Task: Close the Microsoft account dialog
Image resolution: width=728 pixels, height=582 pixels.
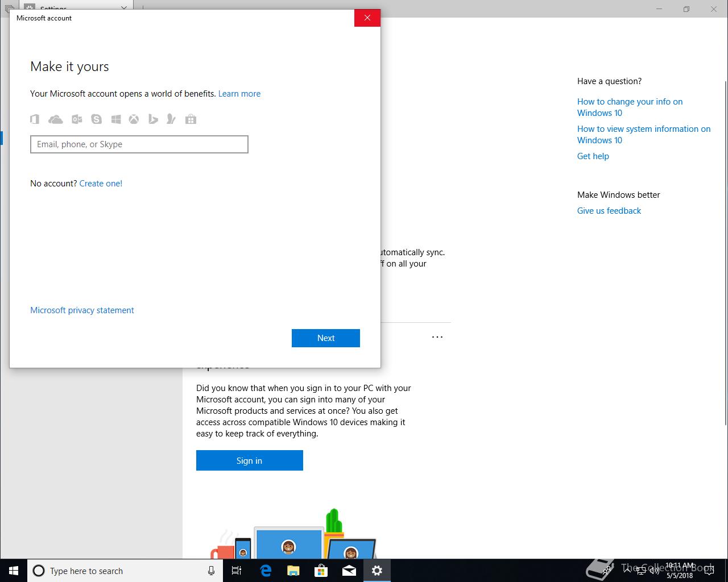Action: pos(367,18)
